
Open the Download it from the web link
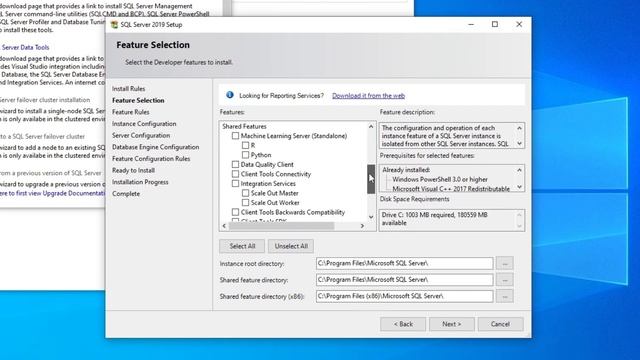(368, 96)
